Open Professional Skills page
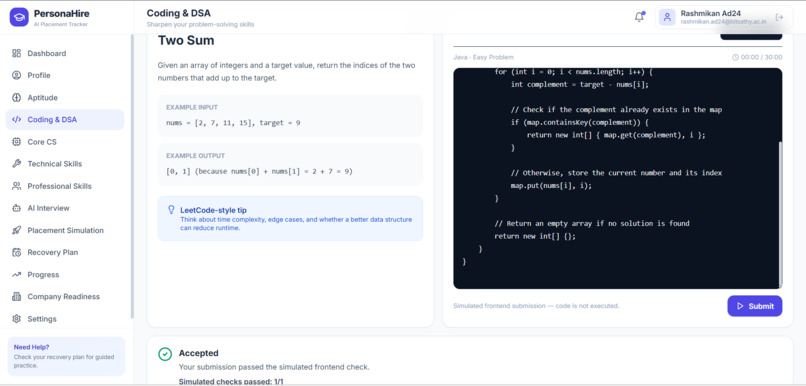 tap(65, 186)
